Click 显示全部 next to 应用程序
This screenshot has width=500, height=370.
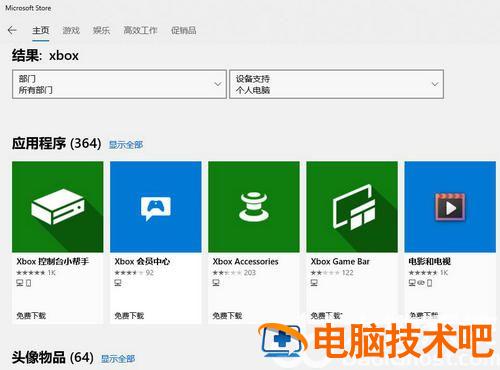pyautogui.click(x=126, y=145)
